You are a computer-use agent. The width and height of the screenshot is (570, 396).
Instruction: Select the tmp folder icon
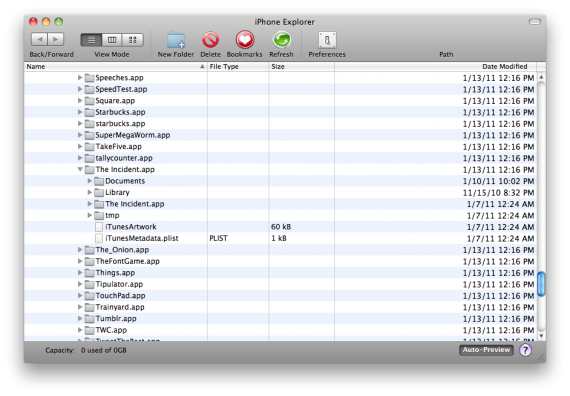click(x=99, y=215)
